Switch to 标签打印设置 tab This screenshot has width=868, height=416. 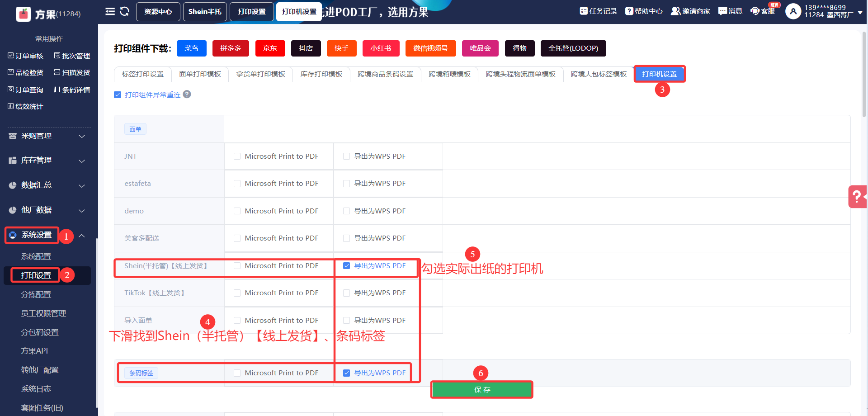tap(143, 74)
